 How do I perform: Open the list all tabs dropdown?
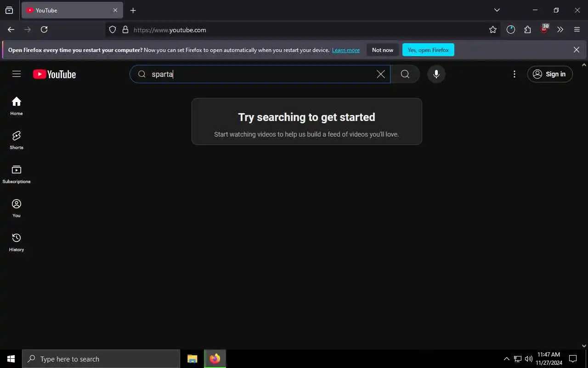coord(497,10)
